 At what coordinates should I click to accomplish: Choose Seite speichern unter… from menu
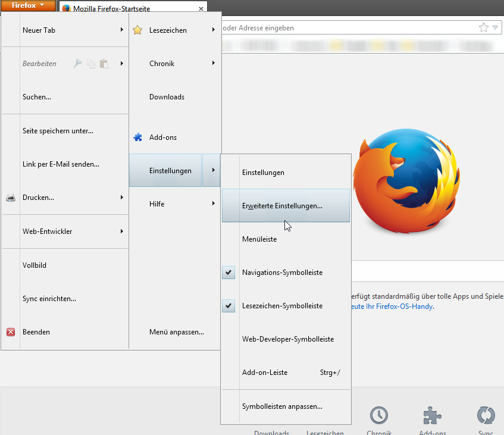(58, 131)
